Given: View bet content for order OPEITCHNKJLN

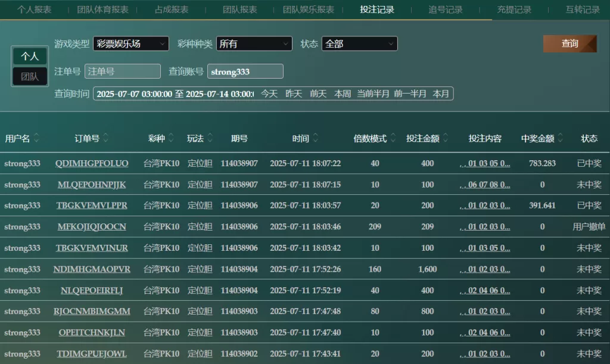Looking at the screenshot, I should click(485, 332).
